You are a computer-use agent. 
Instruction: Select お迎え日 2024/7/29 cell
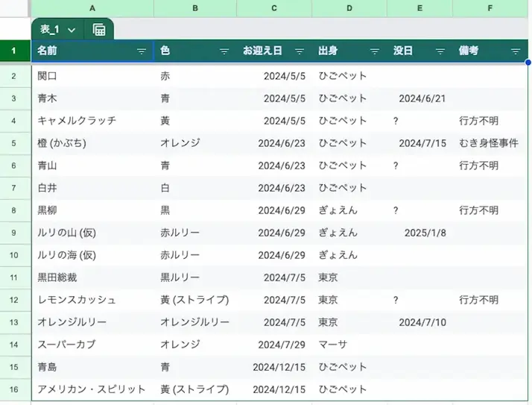274,345
